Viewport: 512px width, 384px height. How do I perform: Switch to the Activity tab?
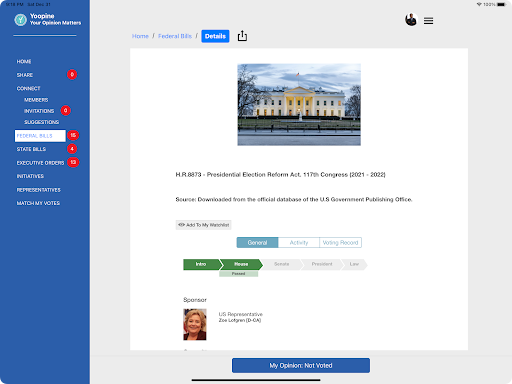pos(299,242)
